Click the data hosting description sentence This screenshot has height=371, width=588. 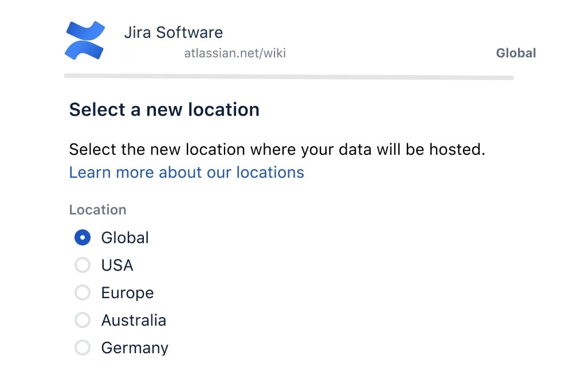(x=277, y=150)
